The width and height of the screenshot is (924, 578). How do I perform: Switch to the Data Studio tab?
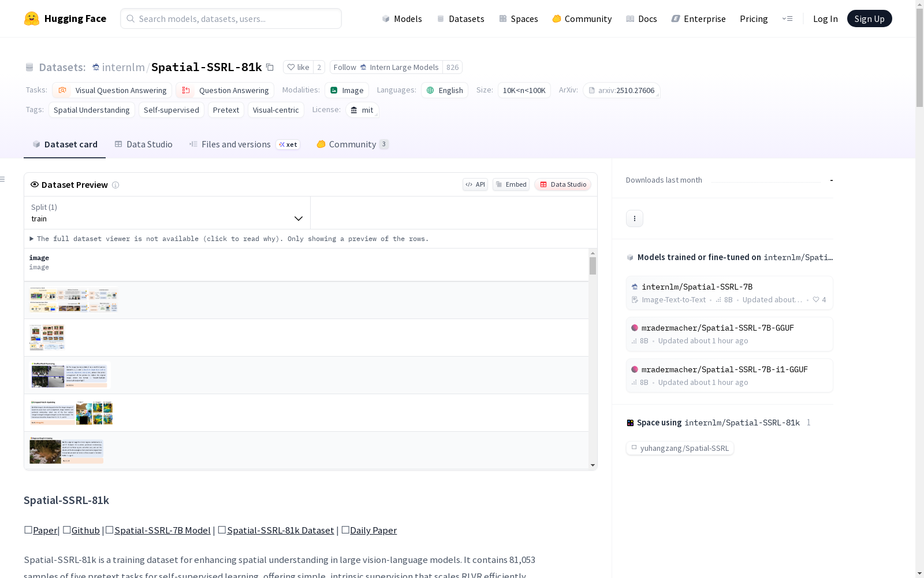click(x=143, y=144)
